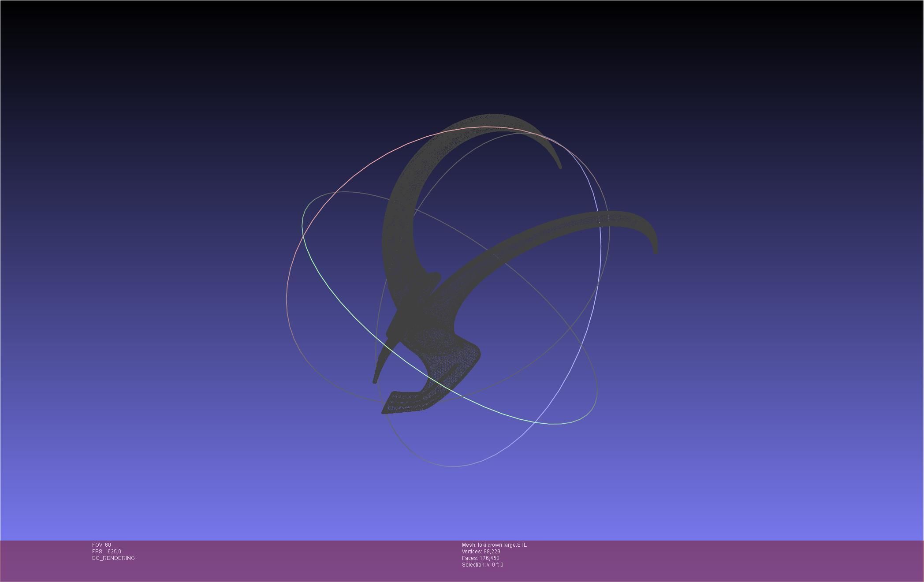Click the FPS 625.0 readout
Image resolution: width=924 pixels, height=582 pixels.
tap(106, 552)
